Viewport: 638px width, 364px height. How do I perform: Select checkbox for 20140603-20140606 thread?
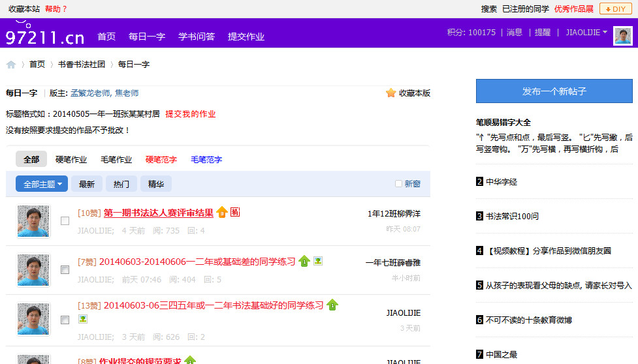pos(65,270)
